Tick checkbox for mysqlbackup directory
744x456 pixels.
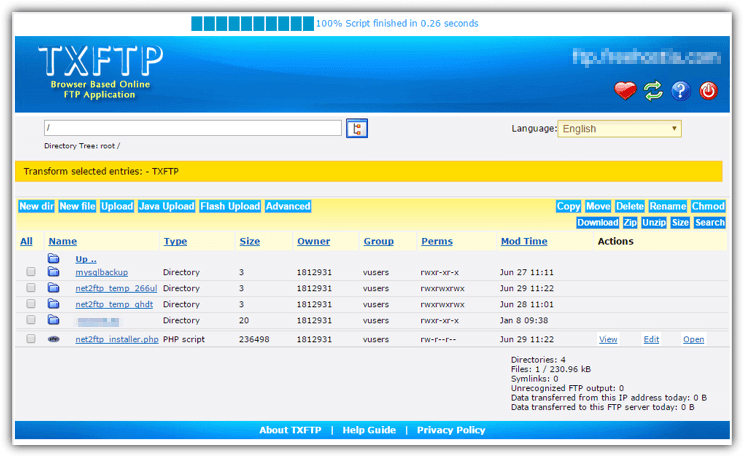click(31, 271)
